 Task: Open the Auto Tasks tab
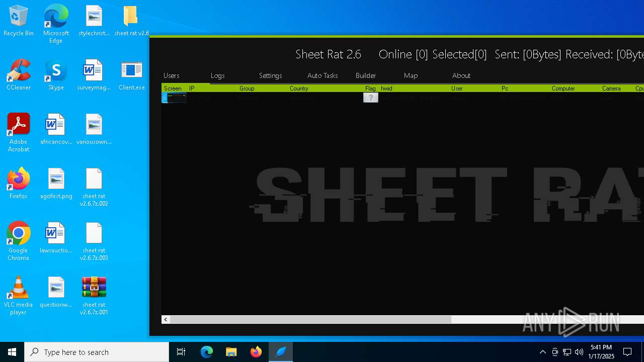pyautogui.click(x=323, y=75)
